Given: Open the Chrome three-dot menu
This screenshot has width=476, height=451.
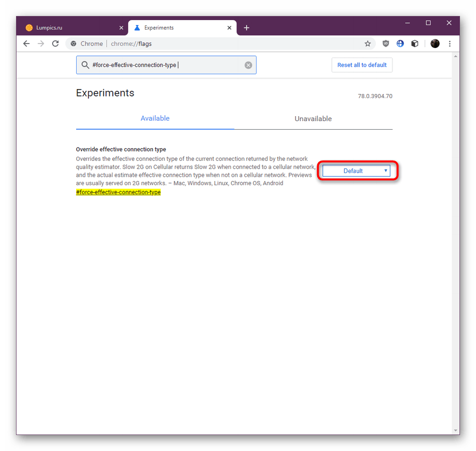Looking at the screenshot, I should click(x=450, y=44).
